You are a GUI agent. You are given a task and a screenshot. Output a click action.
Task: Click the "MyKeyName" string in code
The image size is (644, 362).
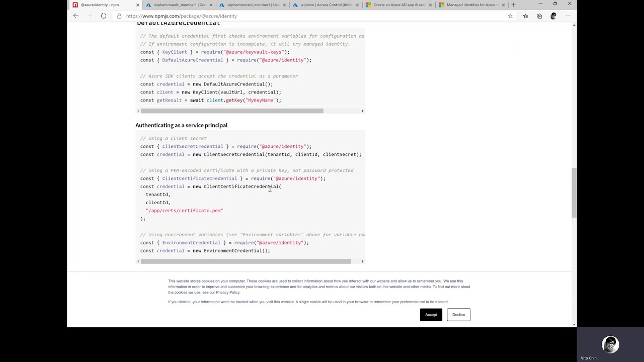point(261,100)
